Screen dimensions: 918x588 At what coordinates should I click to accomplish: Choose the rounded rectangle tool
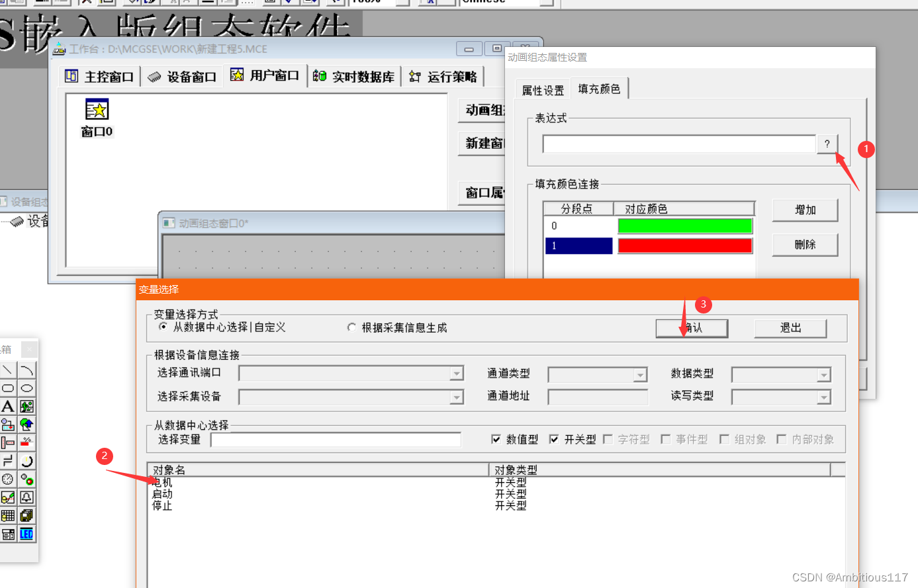click(x=8, y=388)
